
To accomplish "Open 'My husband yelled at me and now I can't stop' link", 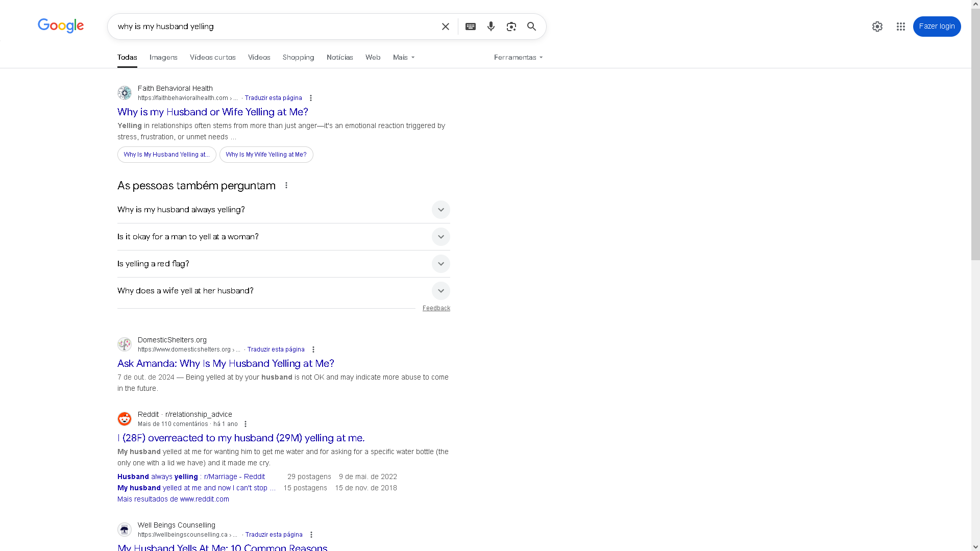I will pos(197,488).
